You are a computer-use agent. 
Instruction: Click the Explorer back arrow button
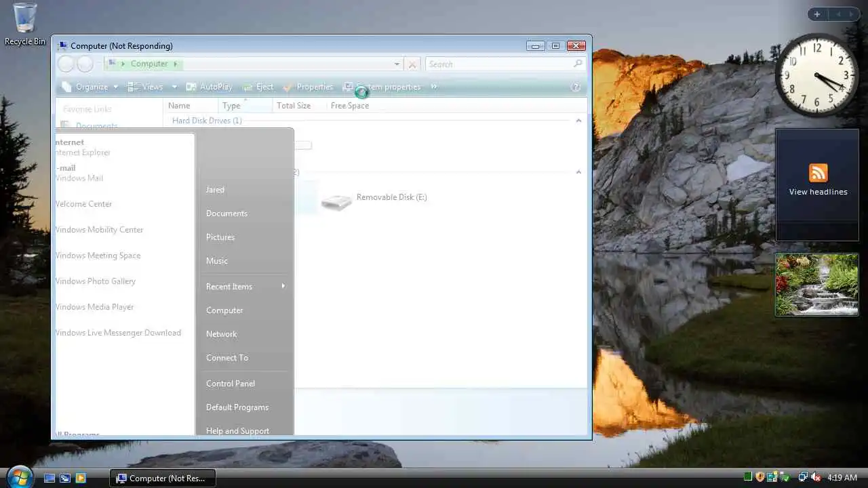point(66,64)
